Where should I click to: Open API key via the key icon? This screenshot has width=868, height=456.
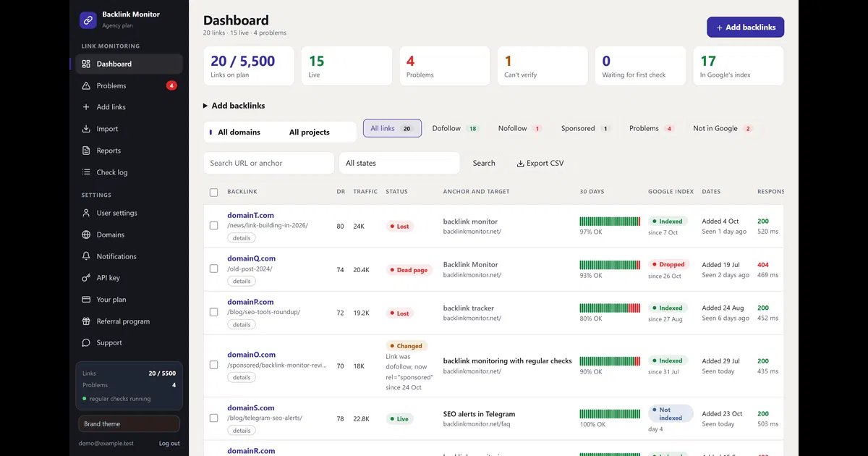[x=86, y=278]
